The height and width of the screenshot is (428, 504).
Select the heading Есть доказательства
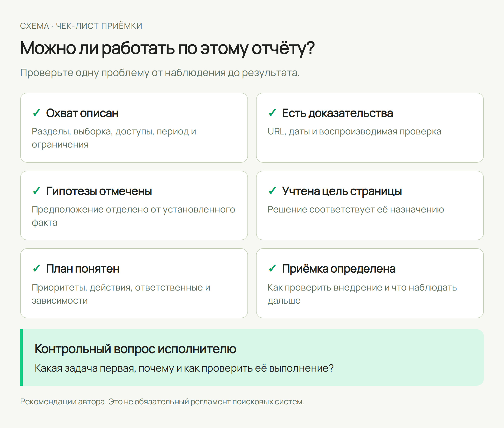point(337,113)
